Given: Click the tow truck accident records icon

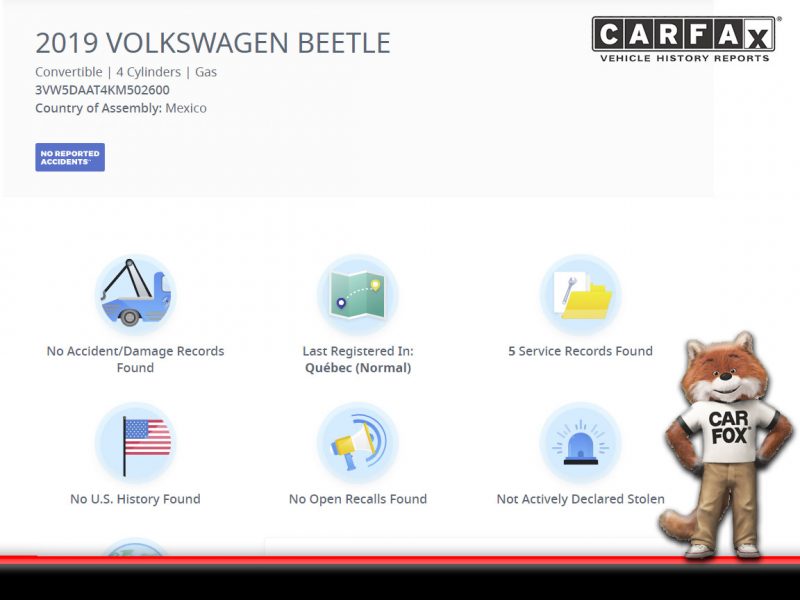Looking at the screenshot, I should 135,294.
